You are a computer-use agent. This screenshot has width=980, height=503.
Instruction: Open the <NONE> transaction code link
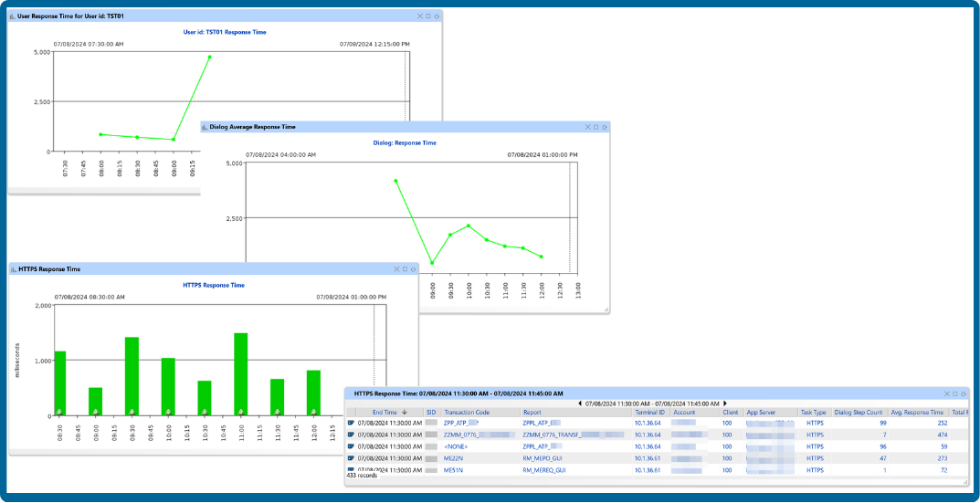click(x=456, y=446)
